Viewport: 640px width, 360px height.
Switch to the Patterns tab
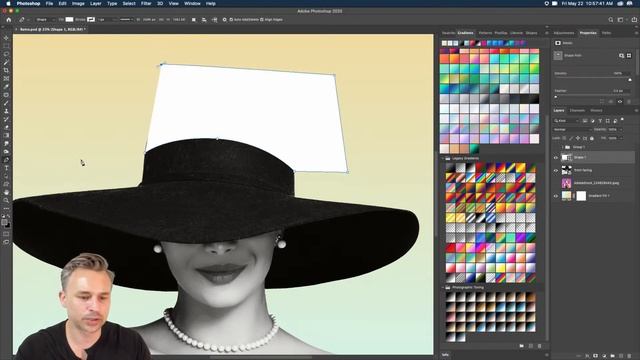pyautogui.click(x=485, y=33)
